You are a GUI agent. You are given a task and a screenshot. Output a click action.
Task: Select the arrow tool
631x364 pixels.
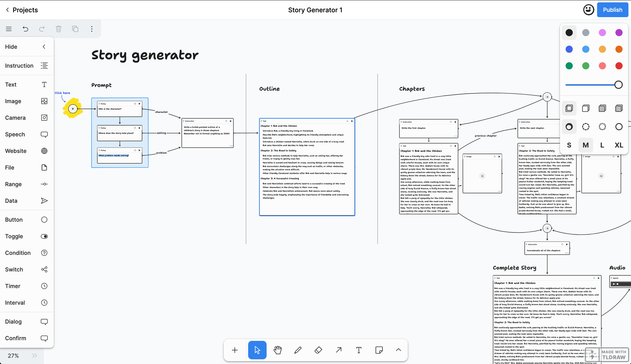click(339, 350)
